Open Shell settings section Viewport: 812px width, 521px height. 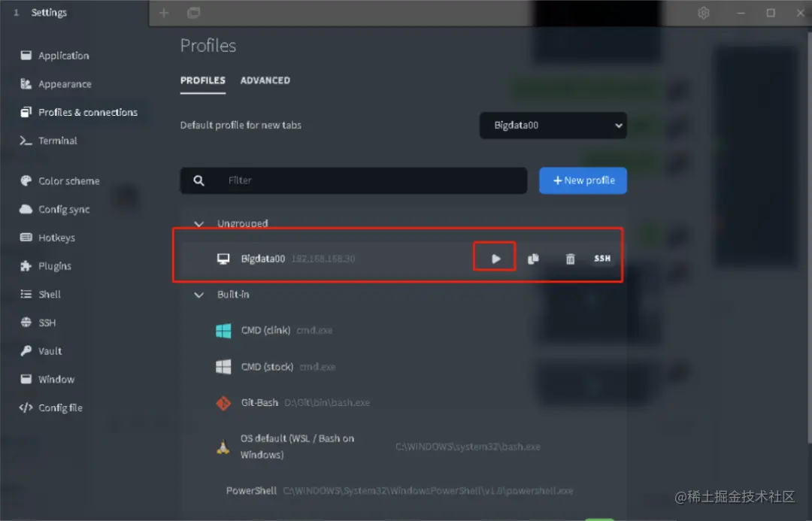coord(41,294)
